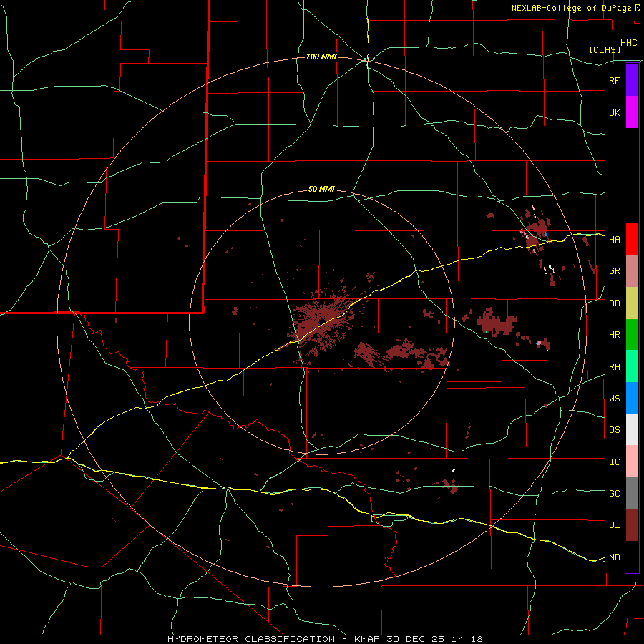The height and width of the screenshot is (644, 644).
Task: Click the DS legend label
Action: 614,430
